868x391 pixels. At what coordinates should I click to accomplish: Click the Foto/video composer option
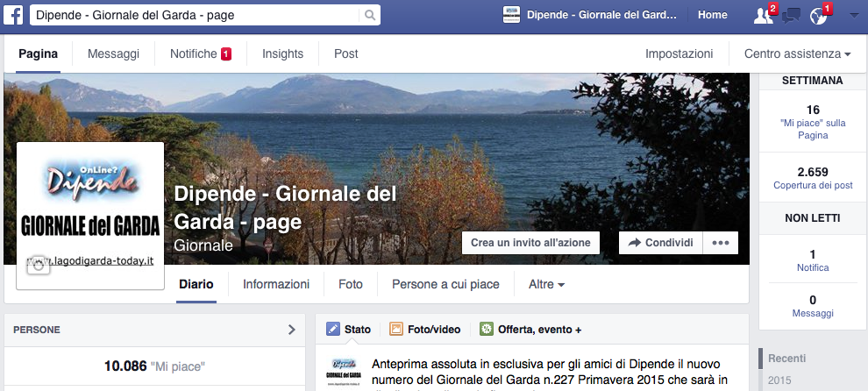pos(425,329)
